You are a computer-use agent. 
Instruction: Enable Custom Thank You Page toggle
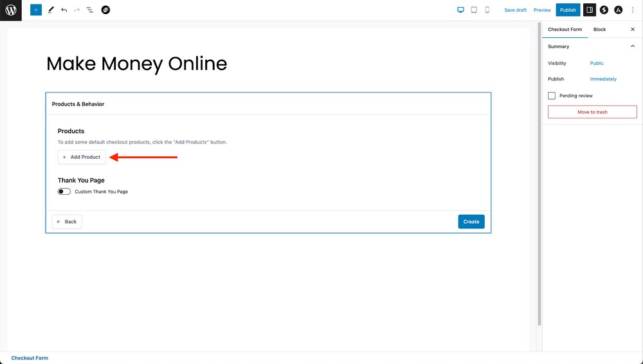click(64, 192)
